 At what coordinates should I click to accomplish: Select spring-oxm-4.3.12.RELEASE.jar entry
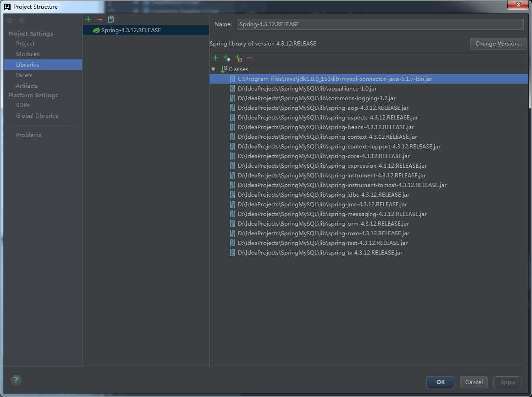pyautogui.click(x=323, y=233)
